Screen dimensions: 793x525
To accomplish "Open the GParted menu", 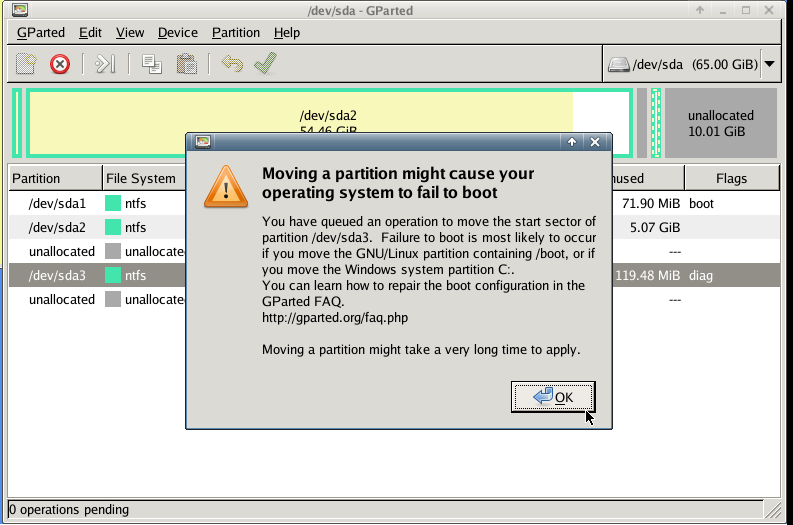I will 41,32.
